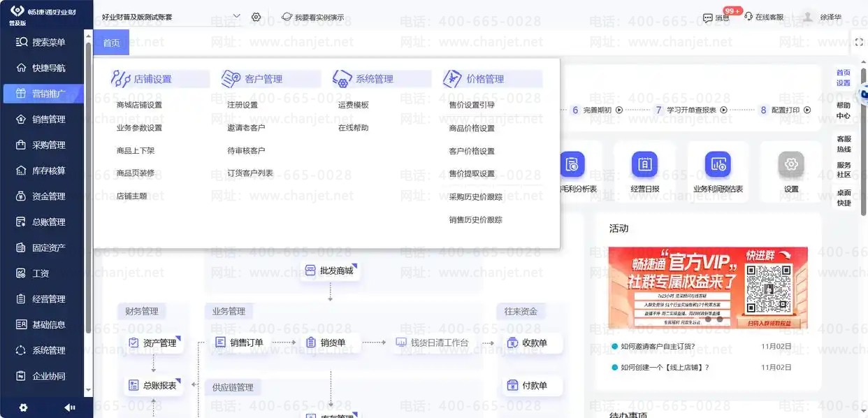Switch to the 首页 tab
Image resolution: width=868 pixels, height=418 pixels.
click(111, 43)
